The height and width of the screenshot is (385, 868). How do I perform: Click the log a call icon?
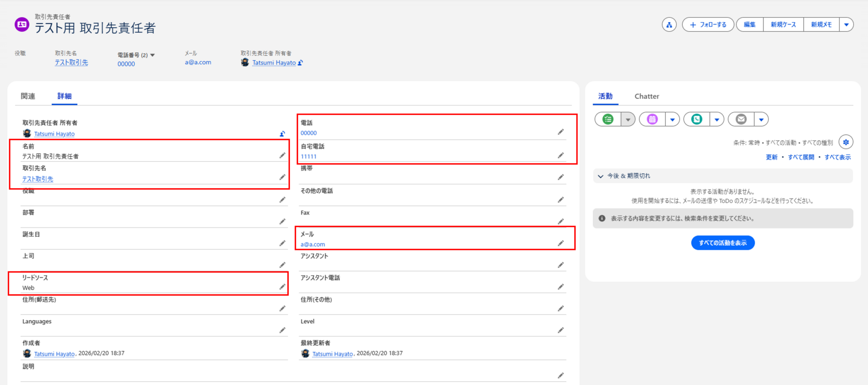coord(697,119)
